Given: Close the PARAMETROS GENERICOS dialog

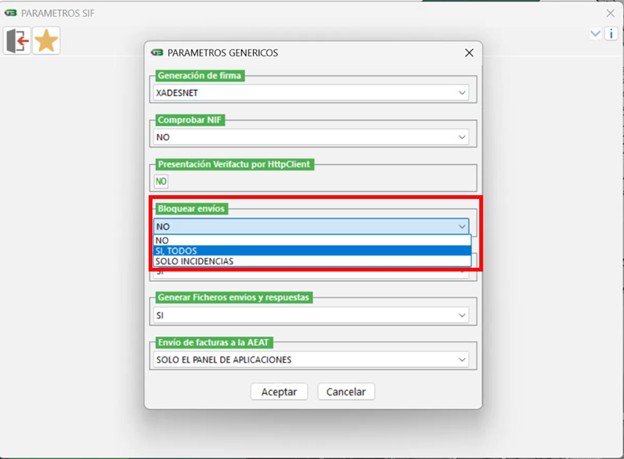Looking at the screenshot, I should [x=469, y=52].
